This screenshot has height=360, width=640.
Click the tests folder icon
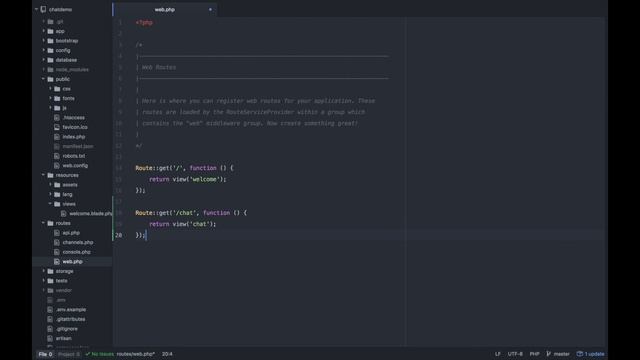(50, 281)
